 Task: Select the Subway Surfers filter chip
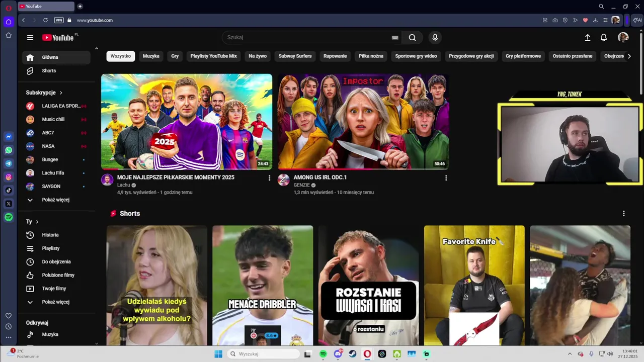[x=295, y=56]
